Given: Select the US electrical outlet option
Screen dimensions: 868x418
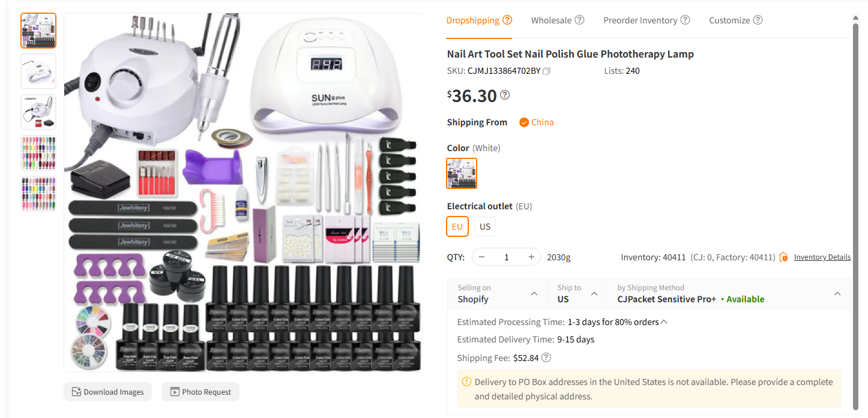Looking at the screenshot, I should (484, 226).
